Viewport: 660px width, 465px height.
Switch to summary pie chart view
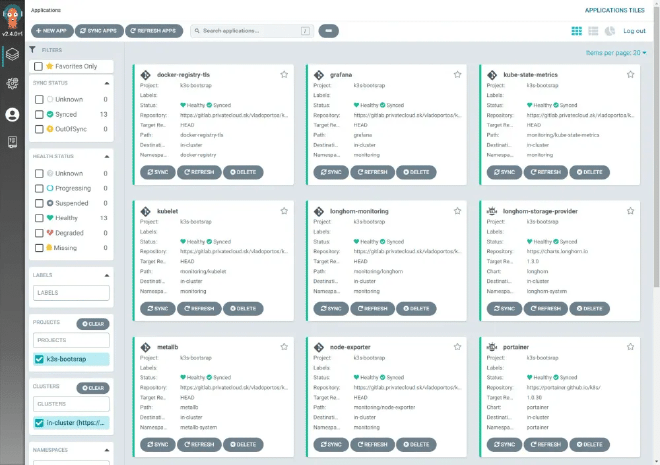pos(609,31)
